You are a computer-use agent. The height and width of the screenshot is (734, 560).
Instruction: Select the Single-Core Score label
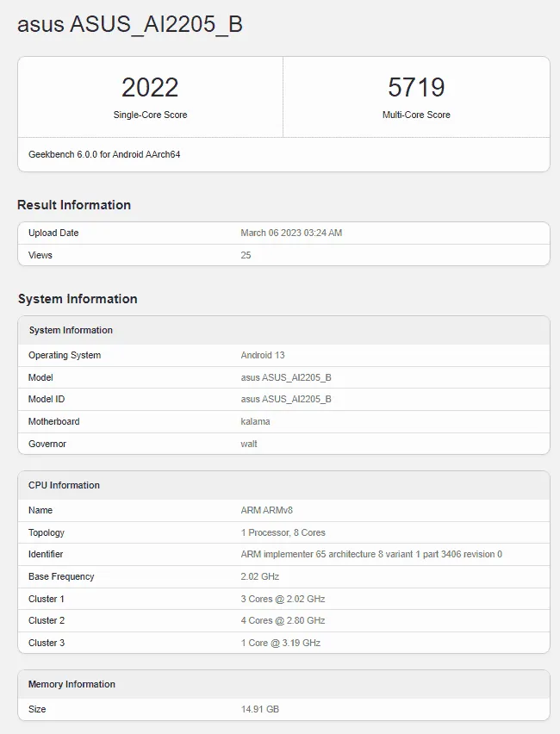[150, 115]
